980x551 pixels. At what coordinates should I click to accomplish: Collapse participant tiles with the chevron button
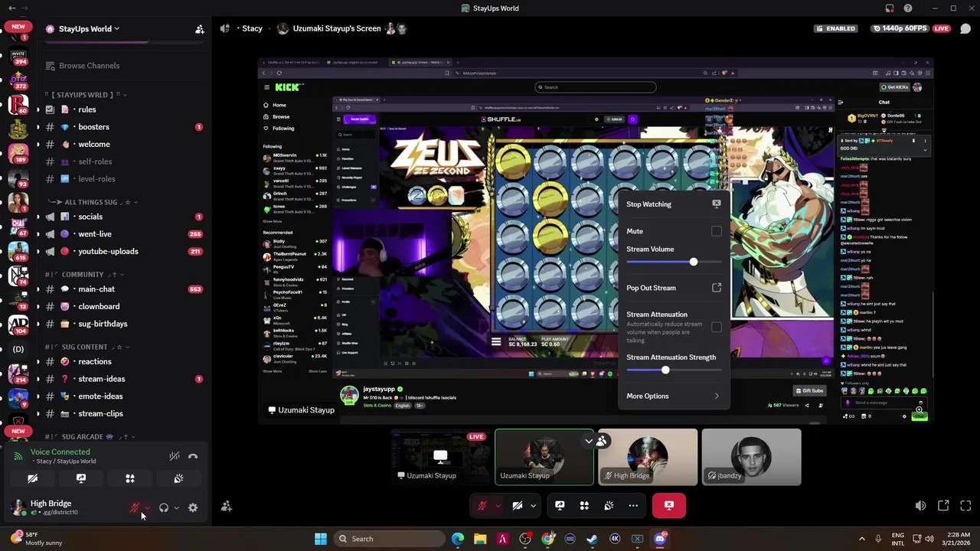point(589,441)
